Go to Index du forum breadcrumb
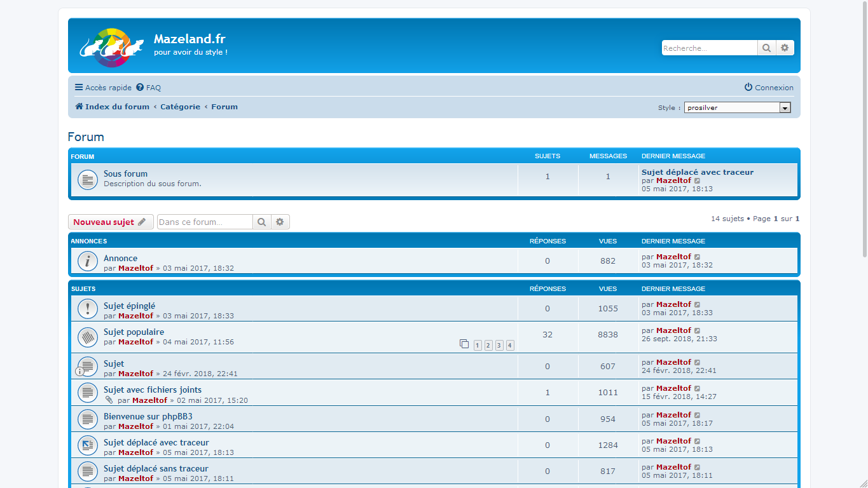The height and width of the screenshot is (488, 868). [112, 107]
